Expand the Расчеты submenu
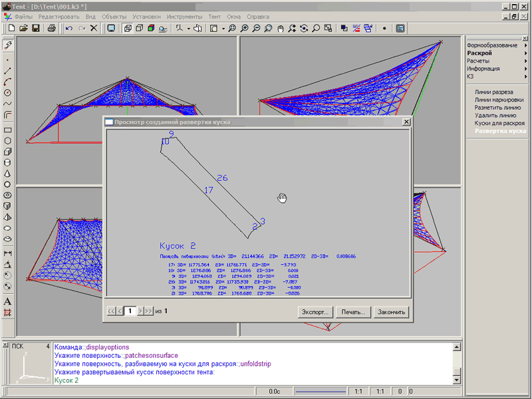 click(525, 61)
